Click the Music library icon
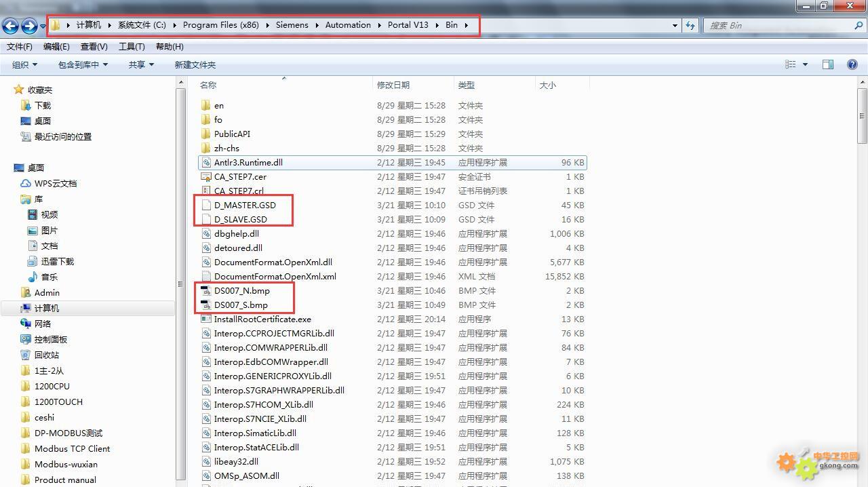 tap(33, 277)
